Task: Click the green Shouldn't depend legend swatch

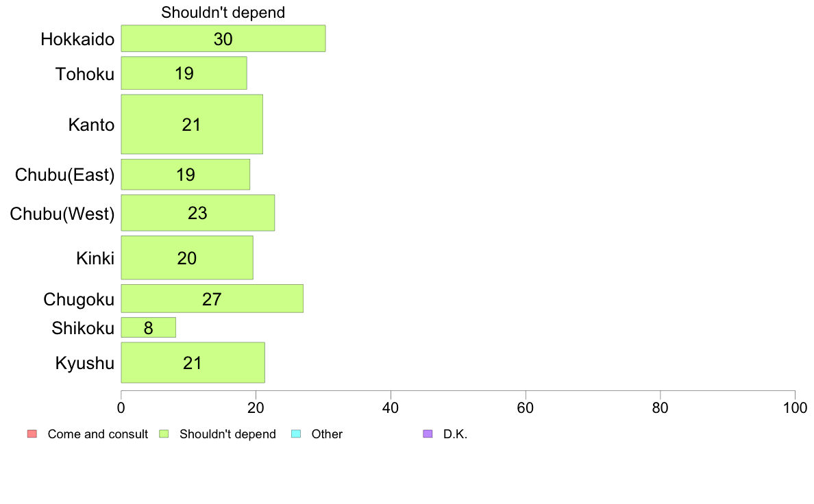Action: point(164,434)
